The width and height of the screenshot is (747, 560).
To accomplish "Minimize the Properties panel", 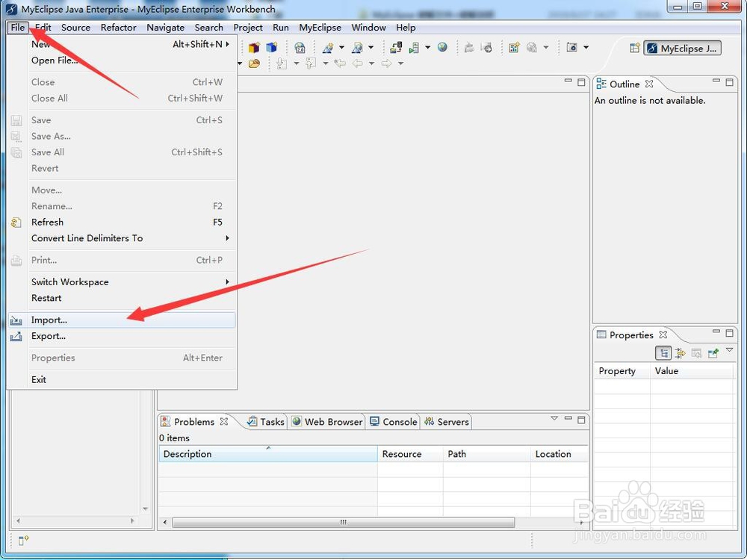I will [716, 332].
